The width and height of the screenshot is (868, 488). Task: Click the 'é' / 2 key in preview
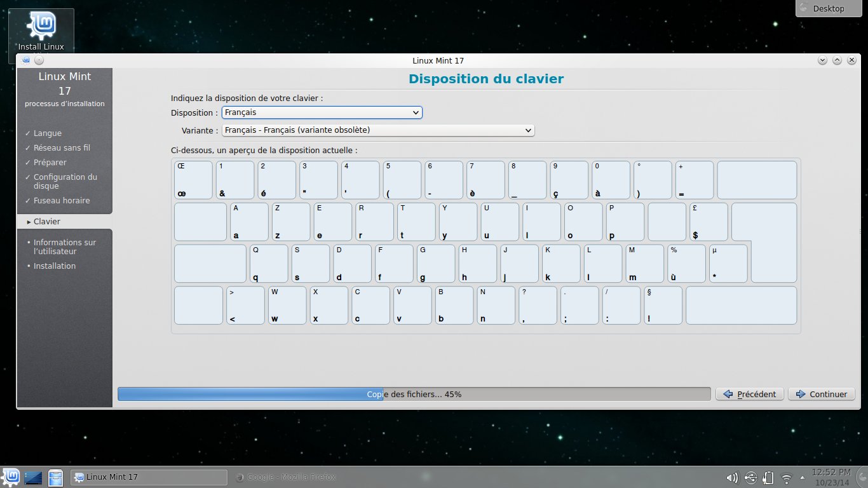[x=277, y=180]
